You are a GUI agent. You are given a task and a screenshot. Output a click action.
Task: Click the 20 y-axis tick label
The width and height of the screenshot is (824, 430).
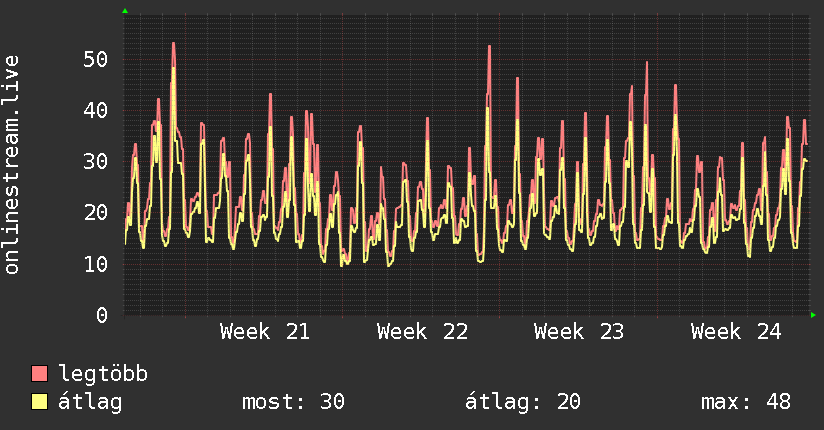[x=96, y=212]
